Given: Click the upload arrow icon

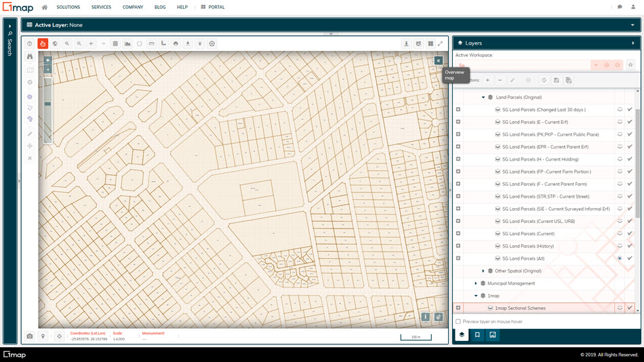Looking at the screenshot, I should tap(200, 43).
